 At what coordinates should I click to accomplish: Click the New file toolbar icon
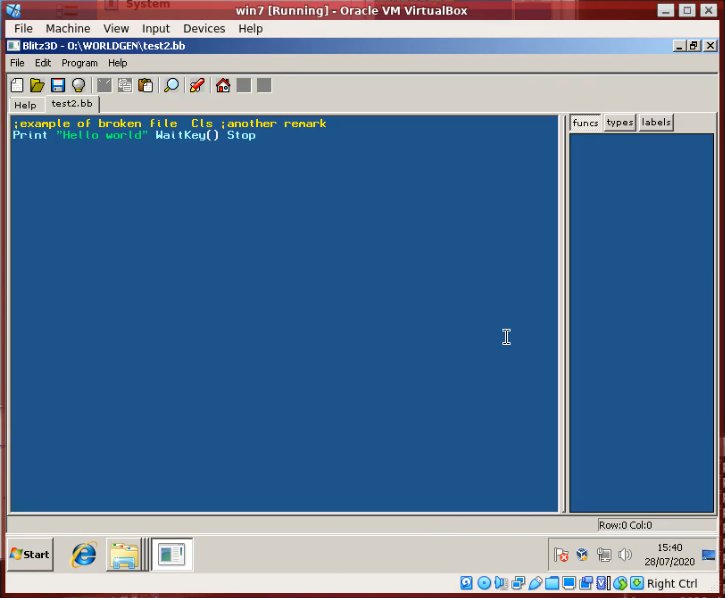(17, 85)
